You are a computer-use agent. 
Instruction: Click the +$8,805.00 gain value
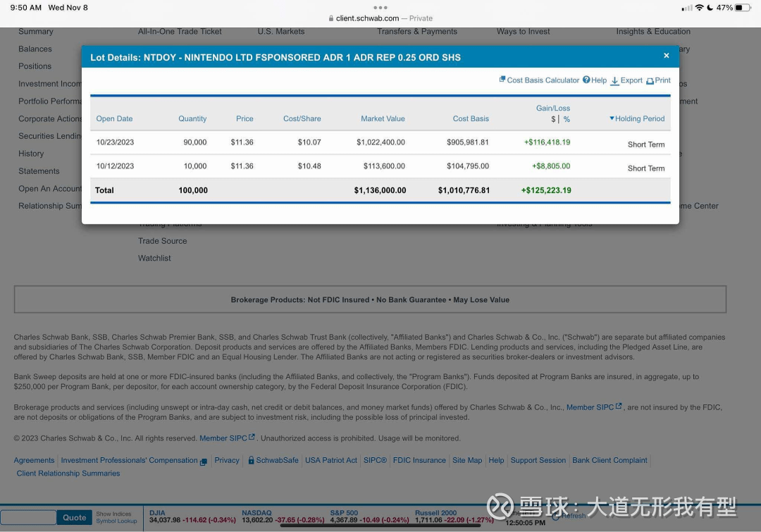(x=551, y=166)
